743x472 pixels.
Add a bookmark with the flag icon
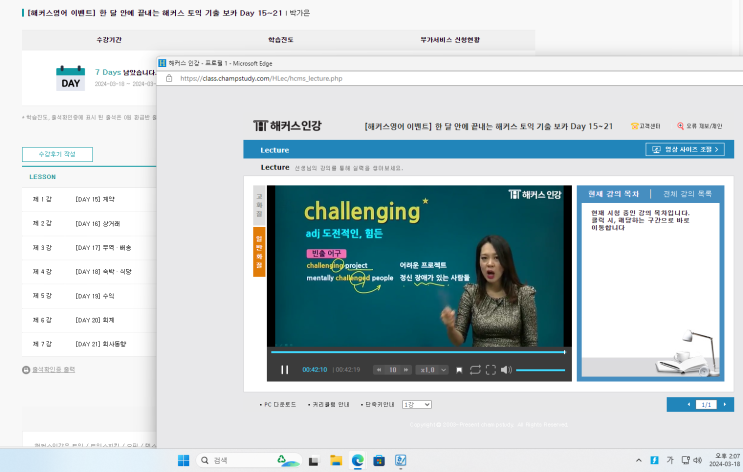tap(459, 370)
